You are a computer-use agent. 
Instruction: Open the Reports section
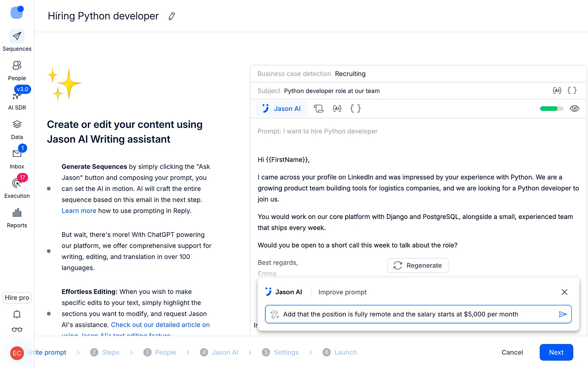point(17,218)
